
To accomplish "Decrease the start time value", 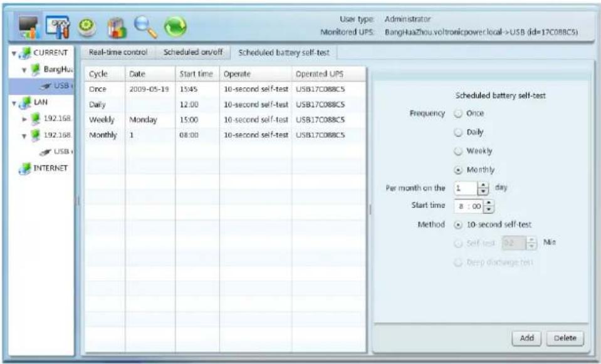I will pos(488,210).
